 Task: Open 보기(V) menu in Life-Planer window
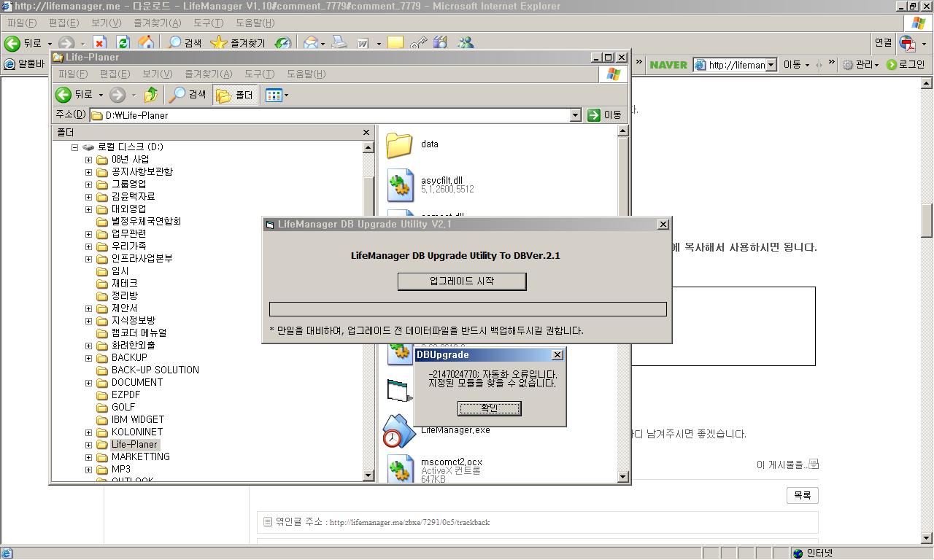click(x=157, y=74)
